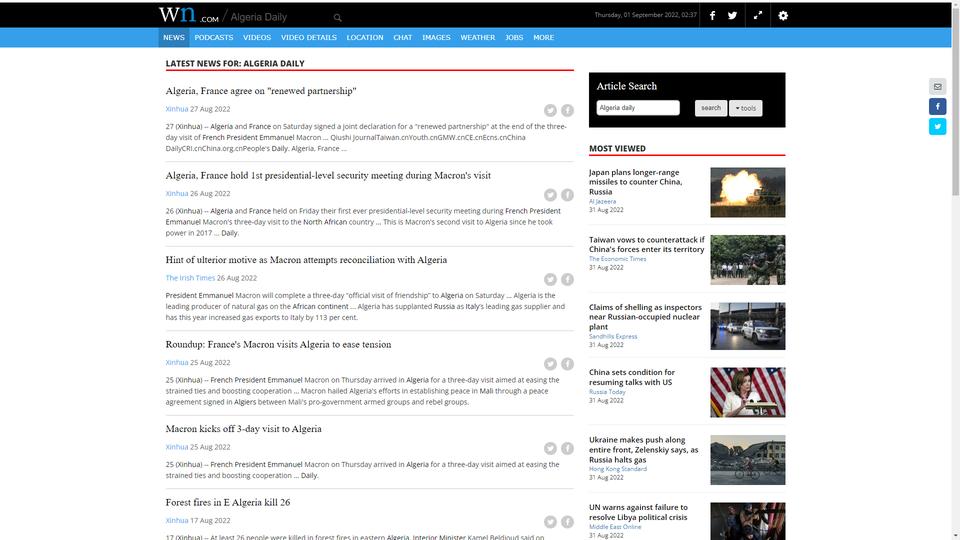960x540 pixels.
Task: Open the JOBS tab
Action: pyautogui.click(x=514, y=37)
